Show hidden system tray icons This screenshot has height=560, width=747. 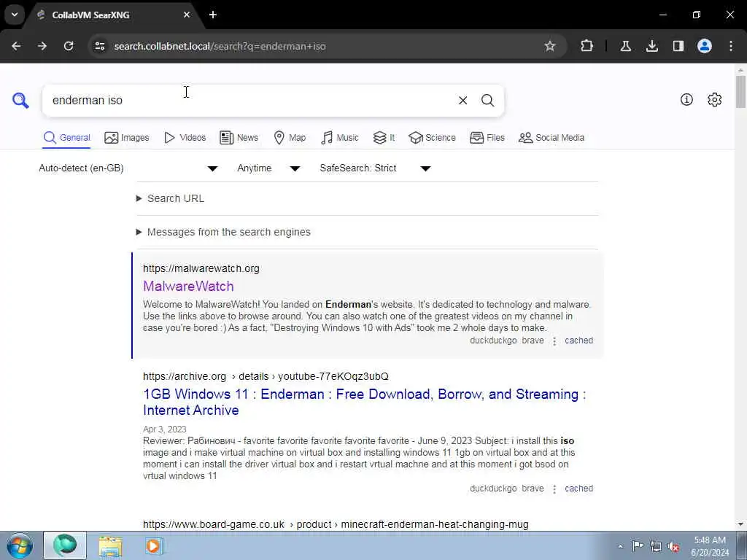(x=620, y=546)
